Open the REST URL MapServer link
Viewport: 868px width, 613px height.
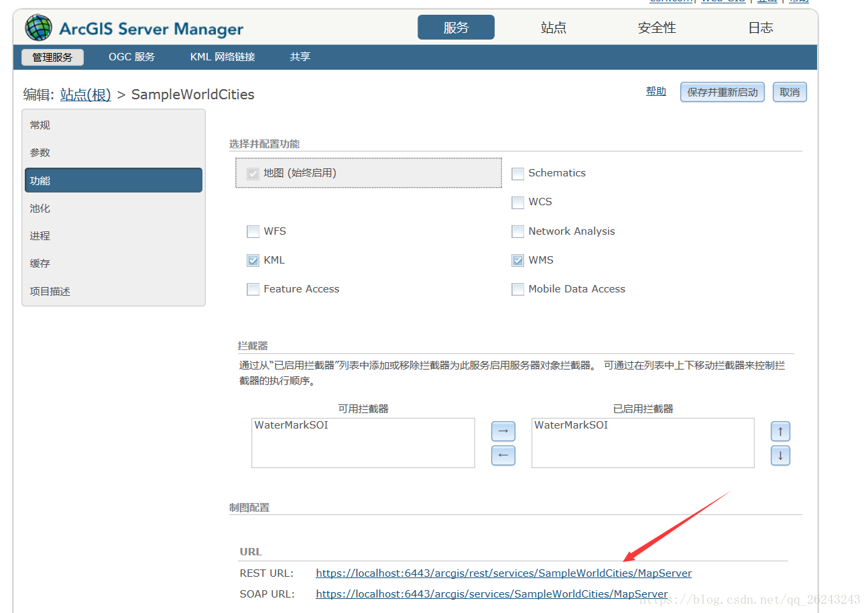pos(504,573)
